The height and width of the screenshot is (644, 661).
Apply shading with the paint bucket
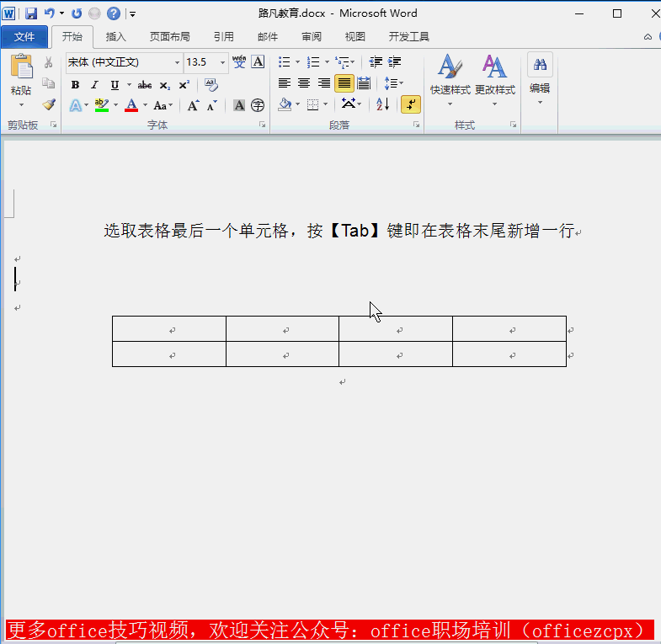click(x=285, y=104)
